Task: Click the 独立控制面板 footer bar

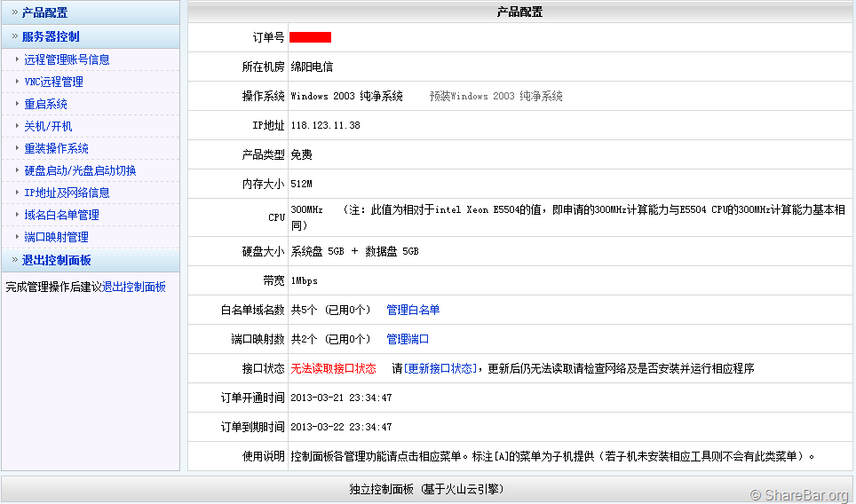Action: coord(427,489)
